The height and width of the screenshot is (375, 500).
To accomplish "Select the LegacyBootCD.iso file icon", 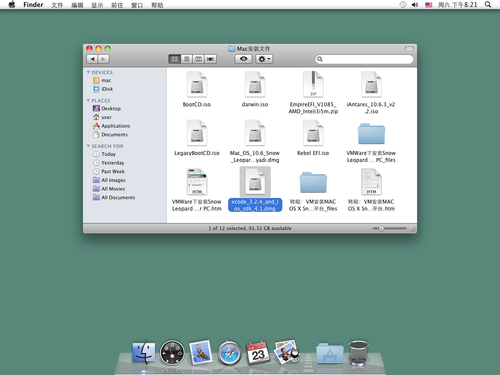I will click(197, 133).
